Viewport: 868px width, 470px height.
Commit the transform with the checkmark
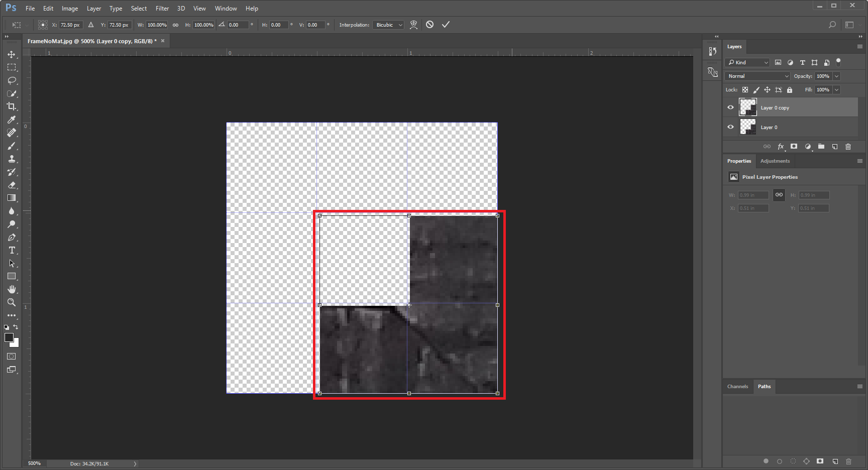coord(446,25)
